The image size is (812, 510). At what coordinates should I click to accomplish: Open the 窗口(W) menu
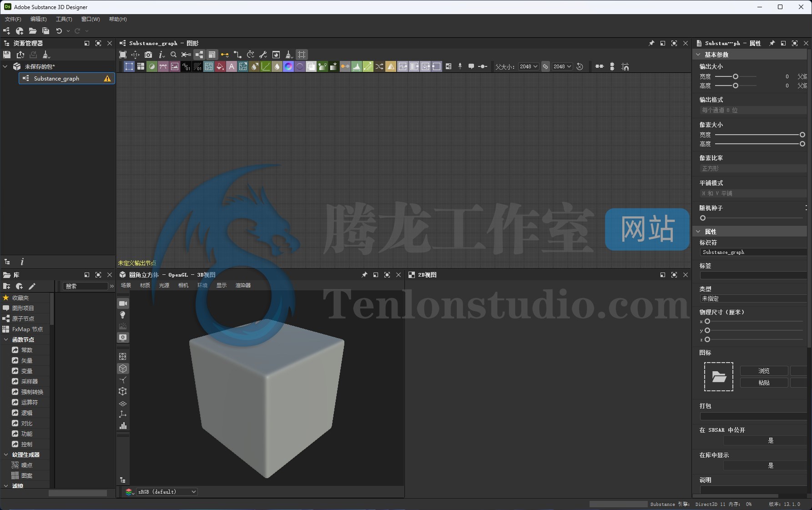click(x=91, y=19)
